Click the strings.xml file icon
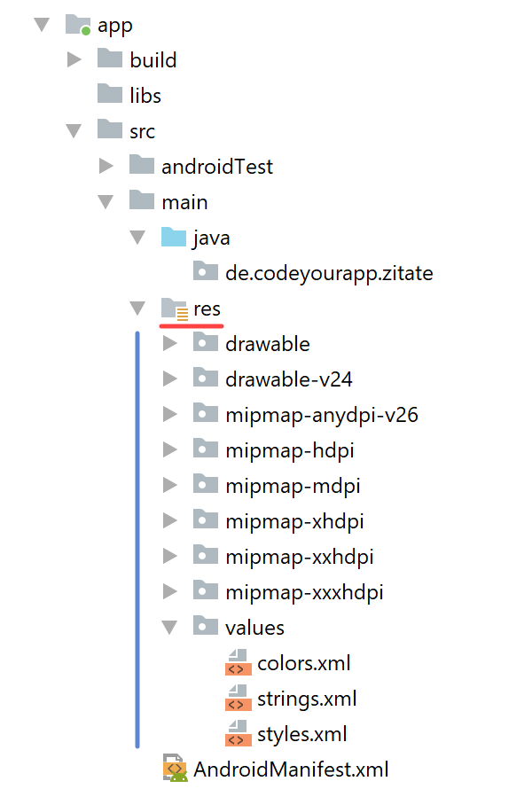The image size is (532, 789). [x=238, y=698]
